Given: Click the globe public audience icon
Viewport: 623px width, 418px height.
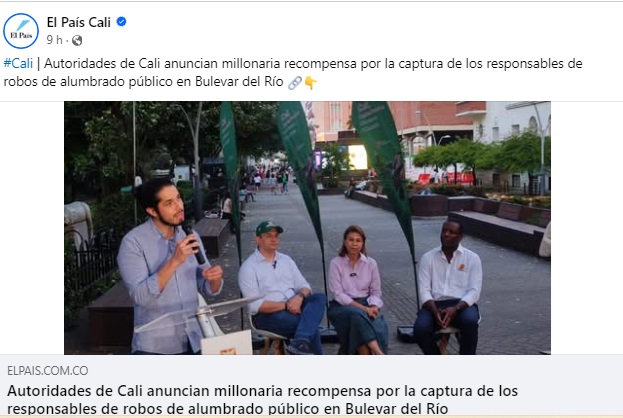Looking at the screenshot, I should [77, 40].
